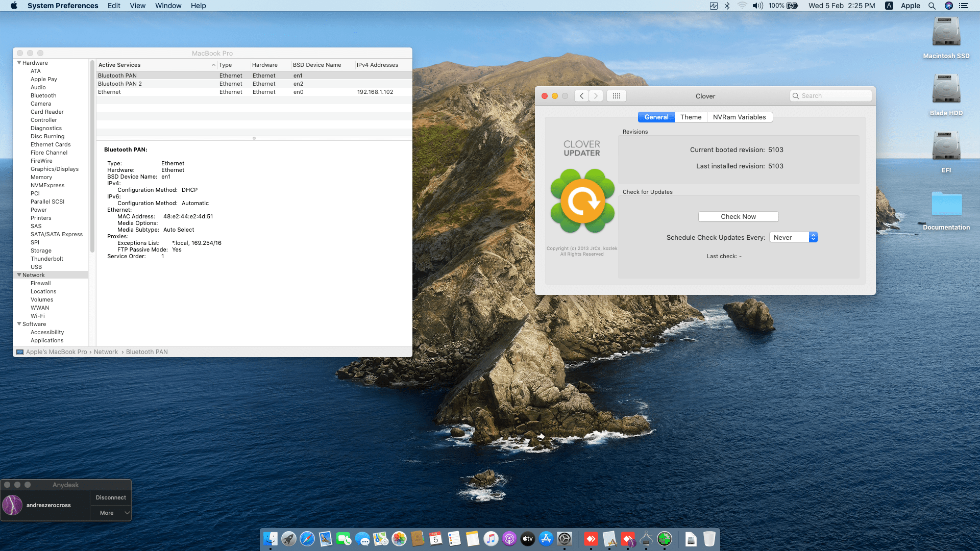Open App Store from the dock
Screen dimensions: 980x551
546,539
